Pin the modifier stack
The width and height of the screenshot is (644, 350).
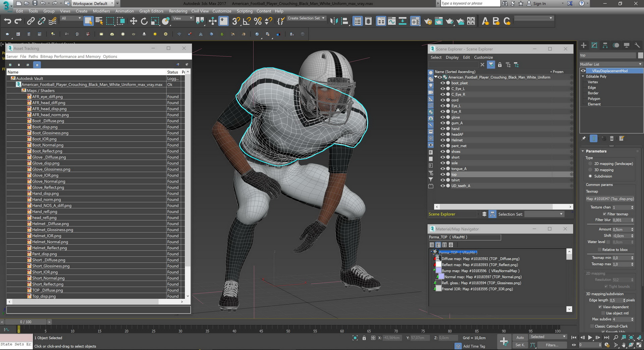[x=584, y=138]
